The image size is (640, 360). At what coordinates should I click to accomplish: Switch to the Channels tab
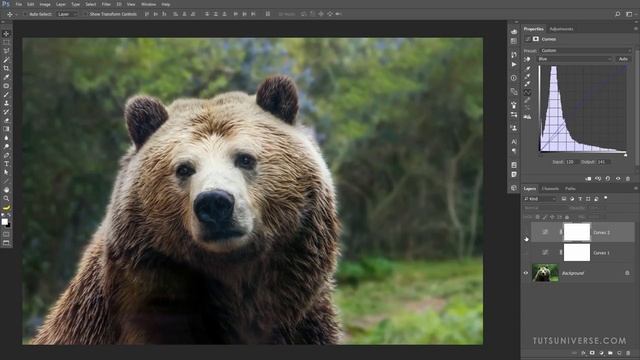click(x=550, y=189)
